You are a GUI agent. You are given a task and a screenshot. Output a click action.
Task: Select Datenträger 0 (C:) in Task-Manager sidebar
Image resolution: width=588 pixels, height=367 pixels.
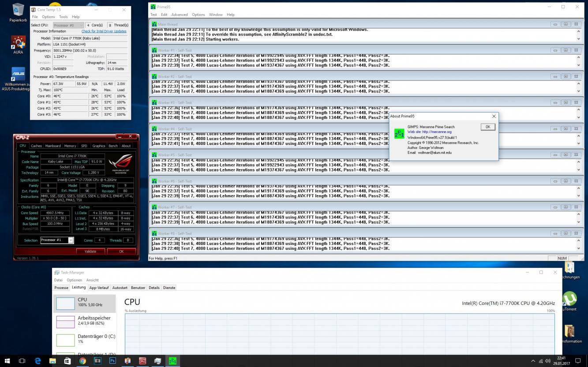pyautogui.click(x=84, y=339)
